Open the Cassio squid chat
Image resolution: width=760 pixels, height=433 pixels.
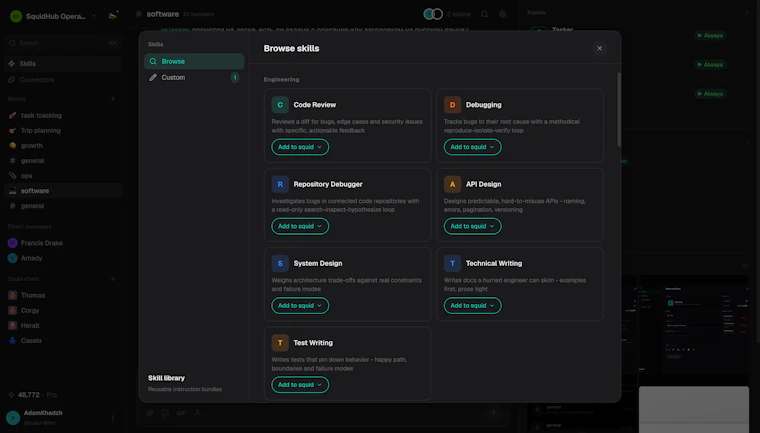tap(63, 340)
